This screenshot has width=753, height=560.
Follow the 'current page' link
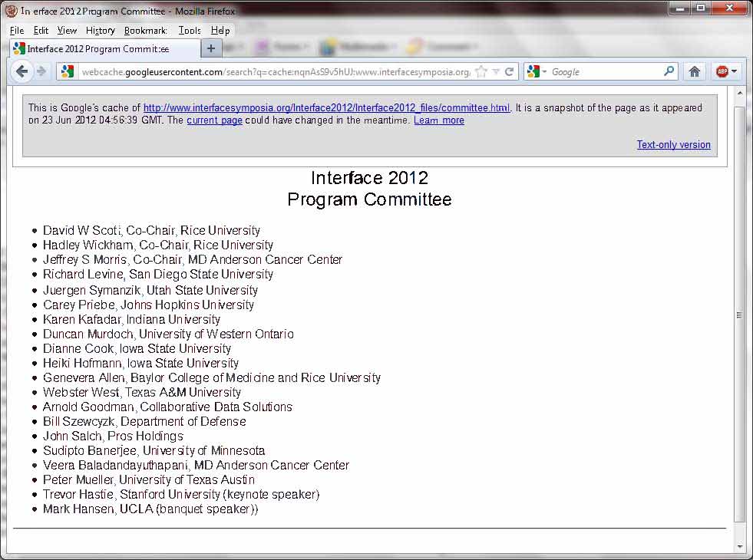(x=214, y=120)
